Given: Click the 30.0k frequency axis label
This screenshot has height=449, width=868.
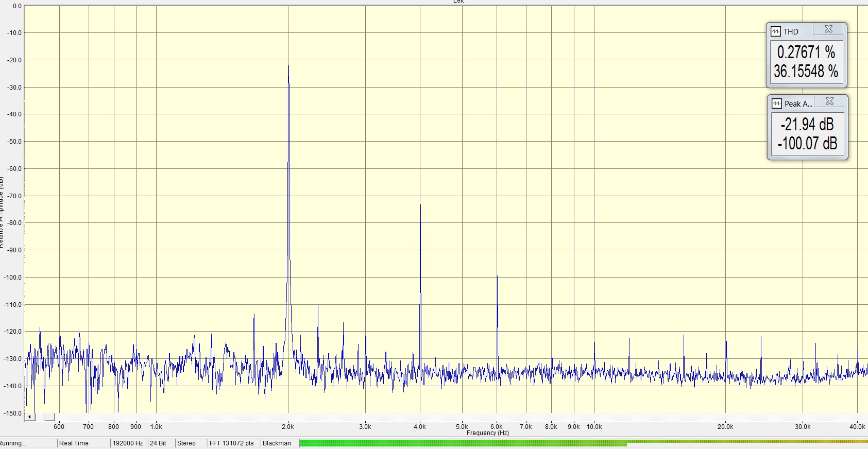Looking at the screenshot, I should [x=803, y=427].
